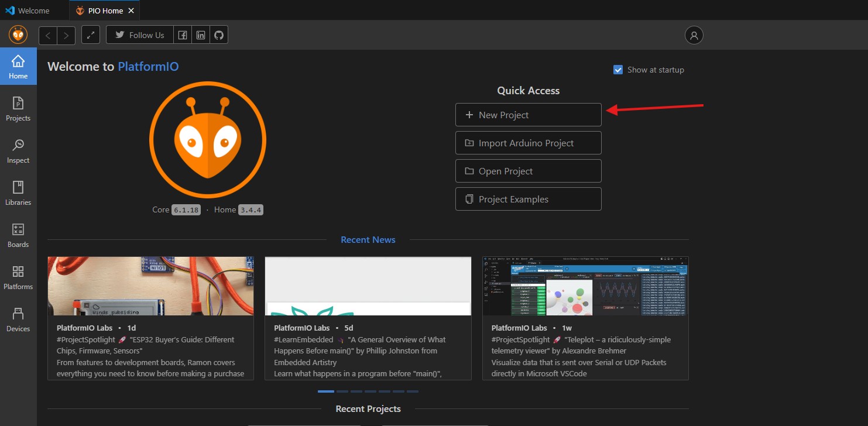Click the PlatformIO link in welcome heading

click(148, 67)
